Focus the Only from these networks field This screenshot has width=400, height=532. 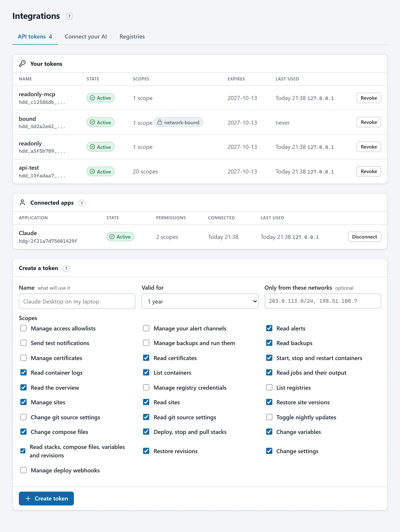point(323,301)
